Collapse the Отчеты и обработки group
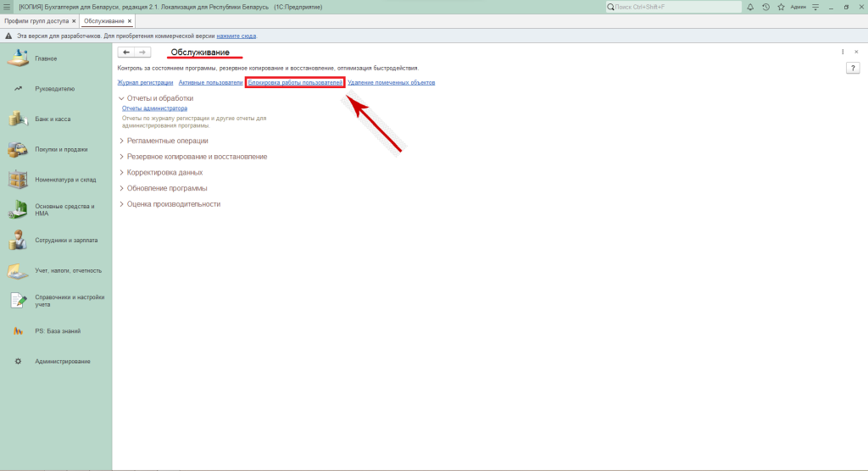 coord(121,98)
